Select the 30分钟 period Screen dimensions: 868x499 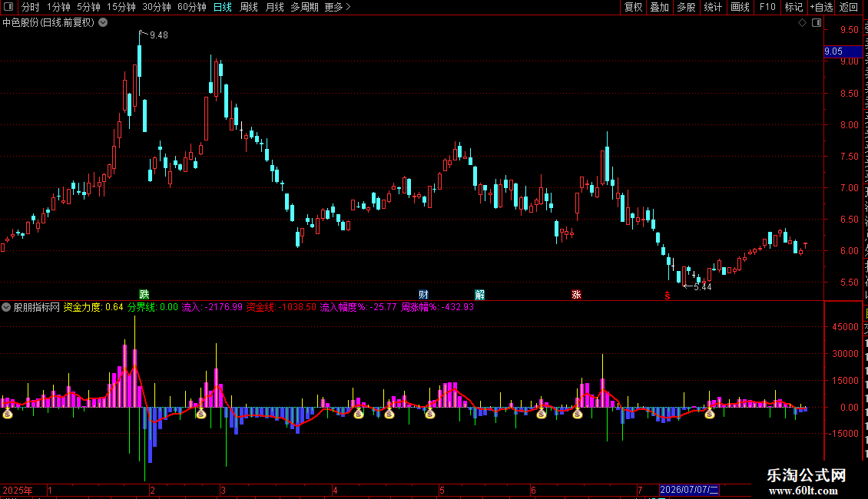coord(157,7)
